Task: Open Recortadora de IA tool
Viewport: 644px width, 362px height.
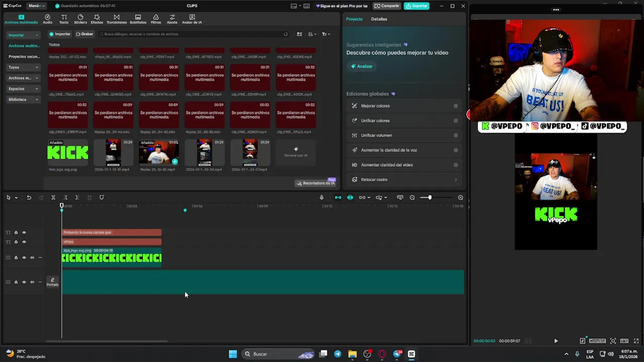Action: pos(315,183)
